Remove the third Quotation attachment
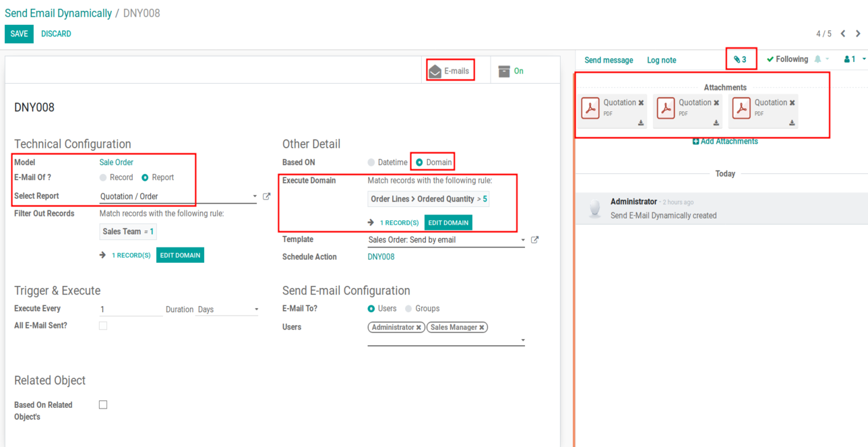 (x=792, y=103)
